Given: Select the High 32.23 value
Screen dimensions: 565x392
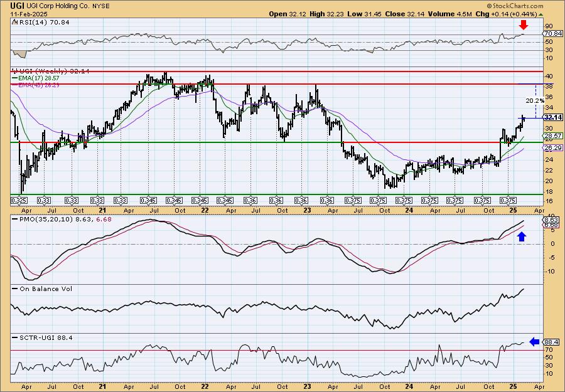Looking at the screenshot, I should pos(326,14).
